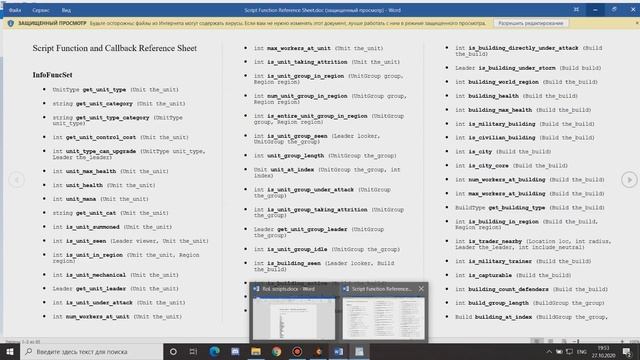The width and height of the screenshot is (640, 360).
Task: Click the enable editing button in yellow bar
Action: point(531,23)
